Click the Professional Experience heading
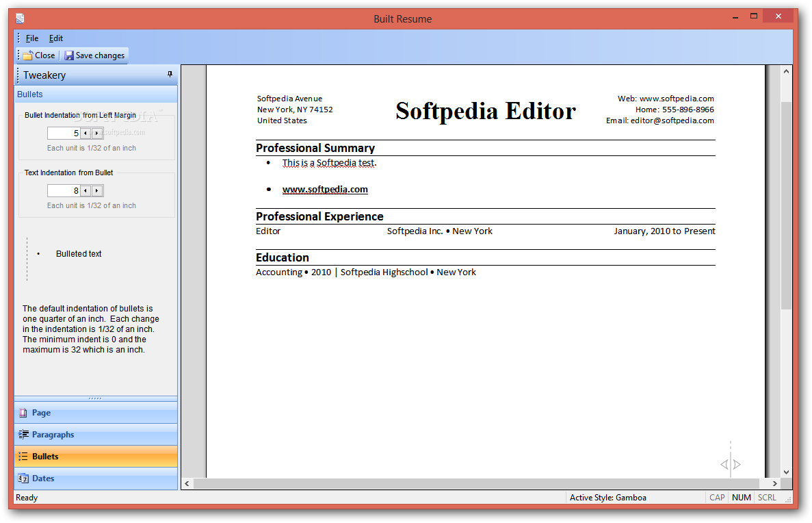Viewport: 812px width, 523px height. [319, 217]
